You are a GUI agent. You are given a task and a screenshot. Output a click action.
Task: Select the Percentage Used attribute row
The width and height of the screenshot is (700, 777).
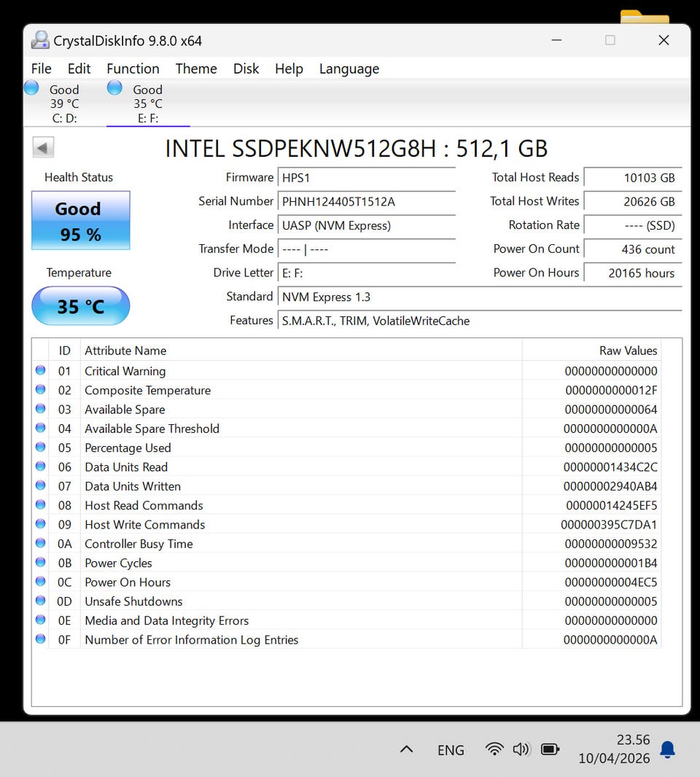click(292, 448)
